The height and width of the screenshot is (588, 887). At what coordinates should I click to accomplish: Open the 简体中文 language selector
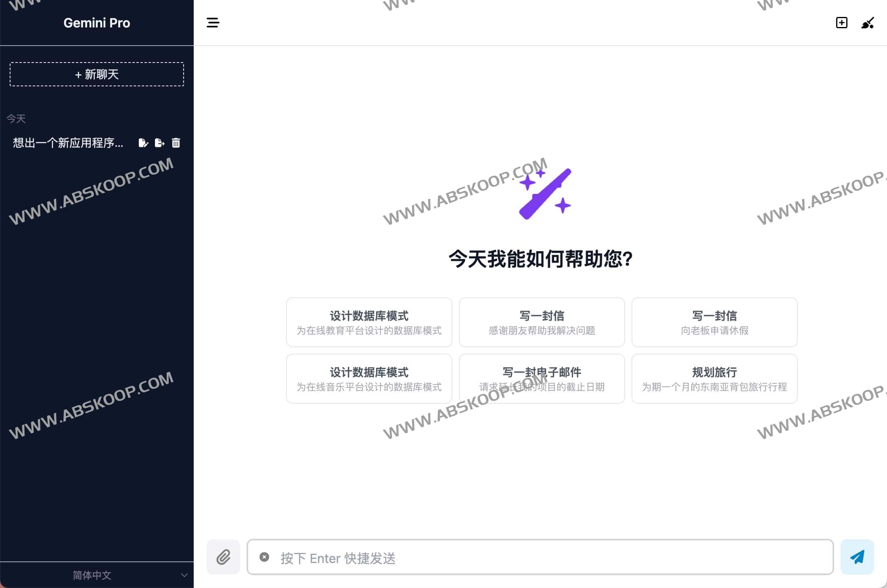coord(92,575)
